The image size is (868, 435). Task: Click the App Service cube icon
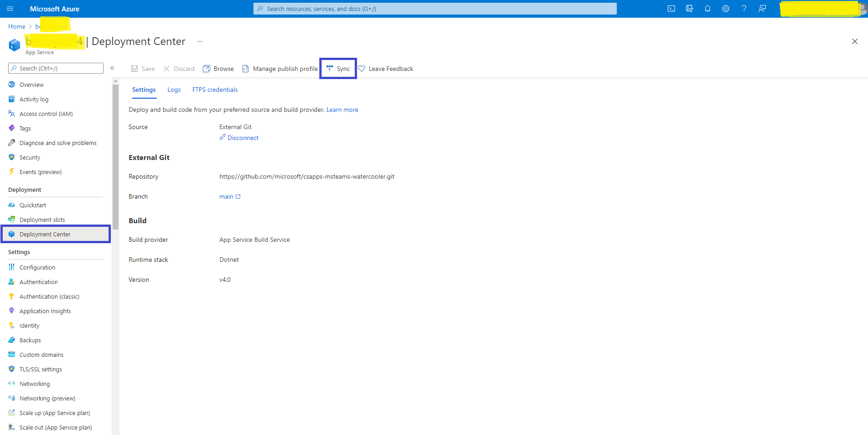tap(15, 45)
